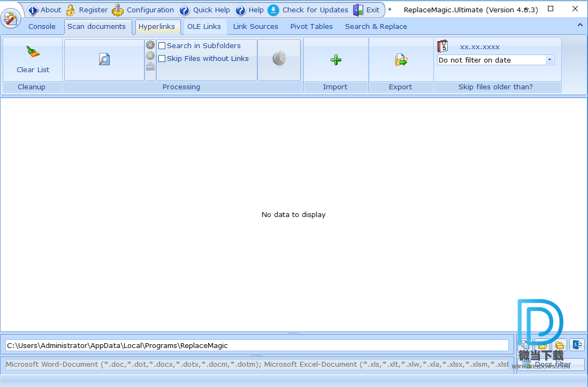The width and height of the screenshot is (588, 387).
Task: Open the OLE Links tab
Action: coord(204,27)
